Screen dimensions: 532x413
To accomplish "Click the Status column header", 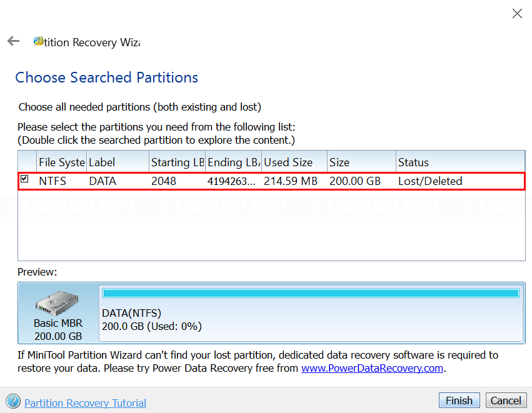I will [460, 162].
